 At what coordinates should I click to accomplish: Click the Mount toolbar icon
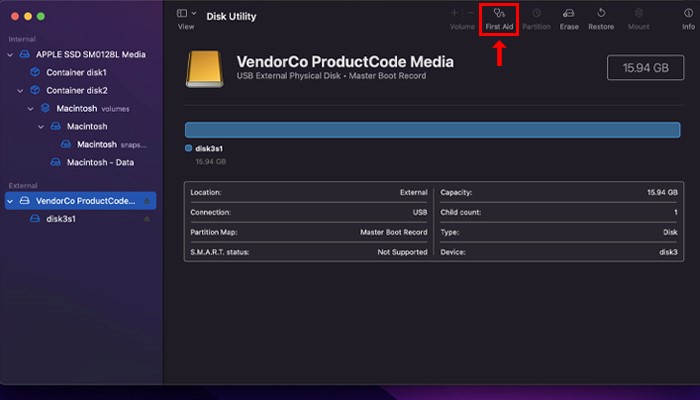(x=638, y=17)
